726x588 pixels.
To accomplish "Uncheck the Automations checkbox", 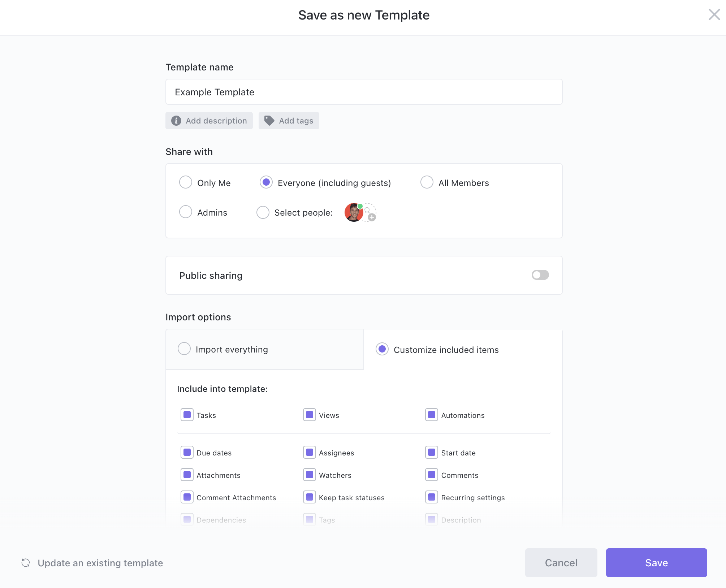I will pyautogui.click(x=432, y=415).
